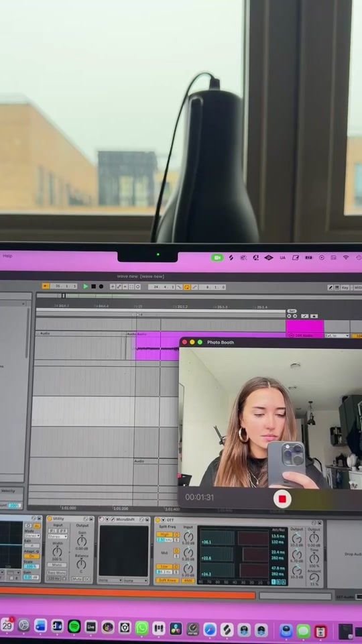Open Messages from the Dock
362x644 pixels.
[x=303, y=631]
